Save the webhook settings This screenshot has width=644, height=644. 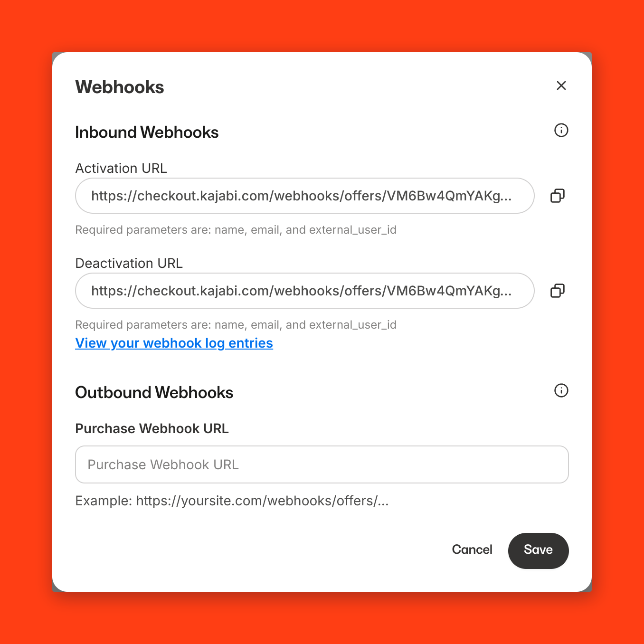[x=538, y=550]
